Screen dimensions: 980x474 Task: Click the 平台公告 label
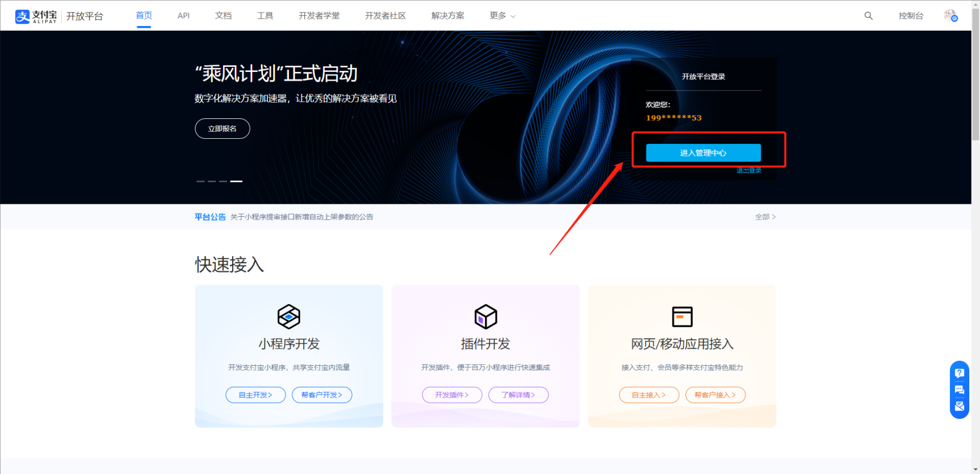pyautogui.click(x=210, y=217)
